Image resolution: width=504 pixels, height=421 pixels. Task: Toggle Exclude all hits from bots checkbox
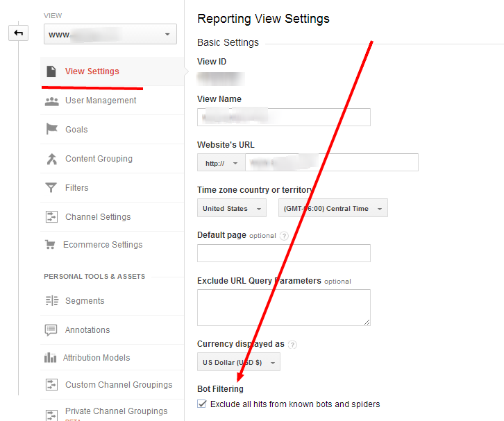pos(202,404)
